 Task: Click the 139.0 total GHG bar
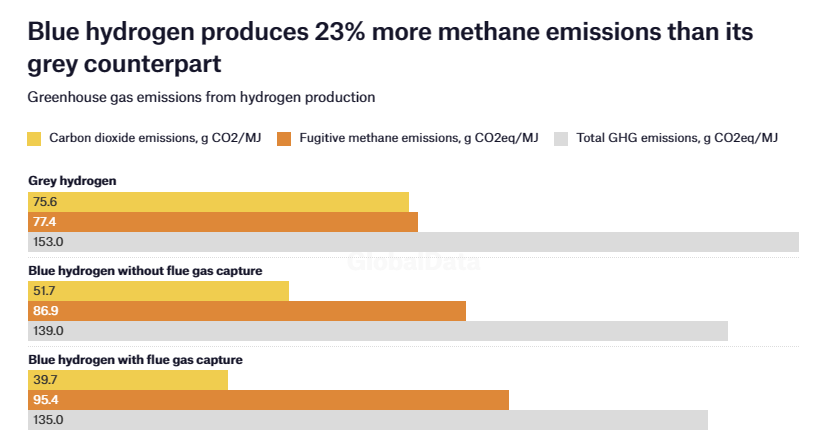click(x=378, y=331)
